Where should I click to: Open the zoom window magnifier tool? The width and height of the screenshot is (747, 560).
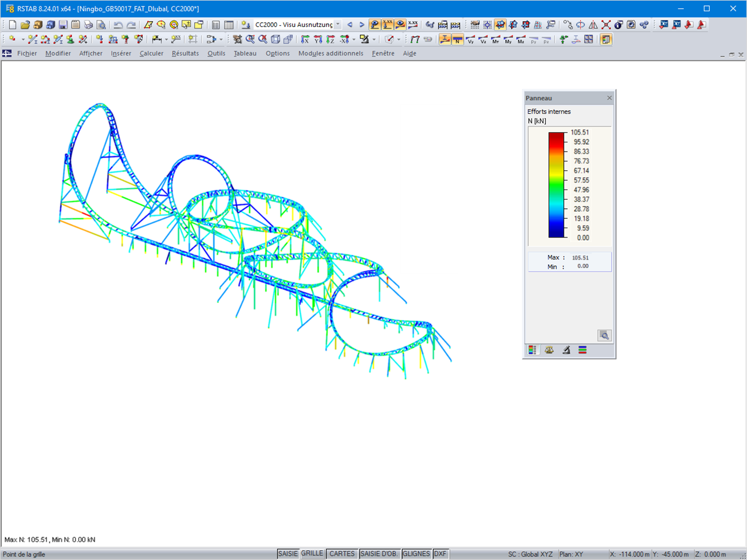250,40
